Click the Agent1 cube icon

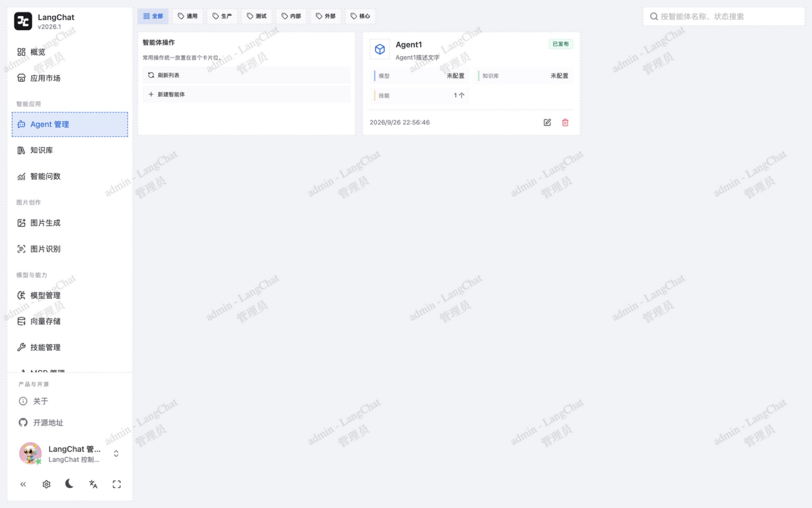point(380,49)
